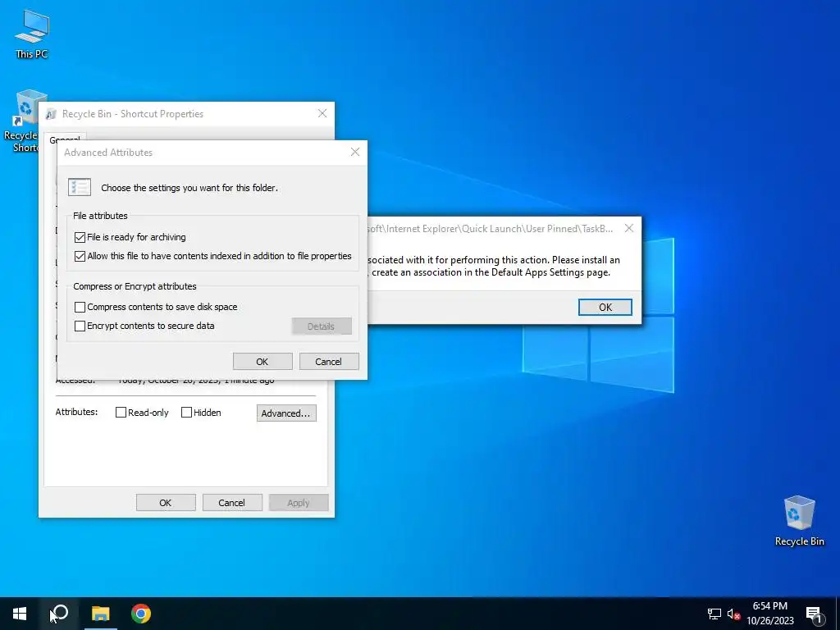840x630 pixels.
Task: Close the Advanced Attributes dialog
Action: (354, 152)
